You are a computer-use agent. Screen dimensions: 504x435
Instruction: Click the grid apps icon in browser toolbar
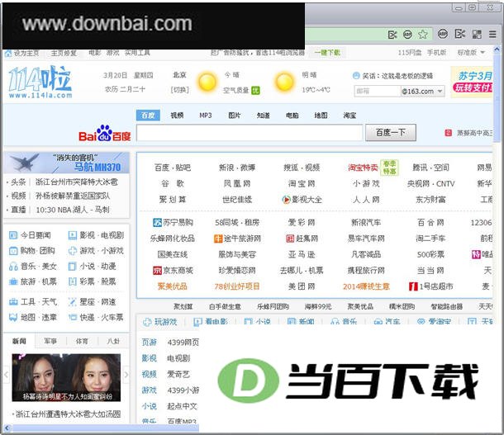click(477, 34)
